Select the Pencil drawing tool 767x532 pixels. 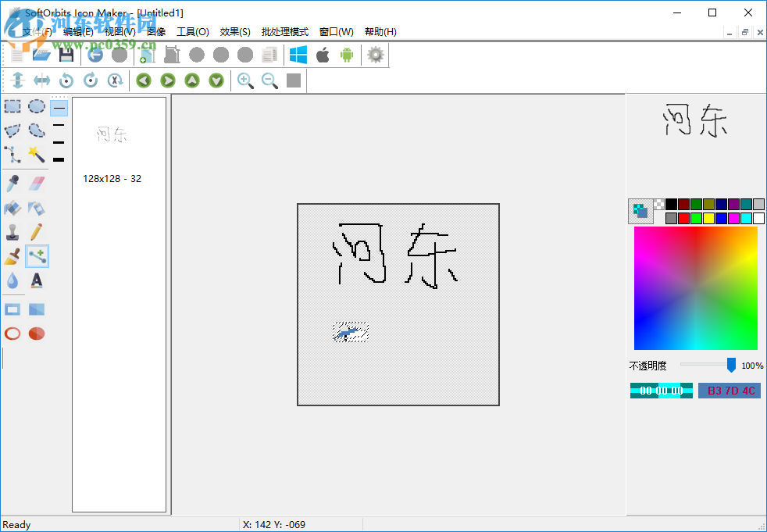point(37,232)
